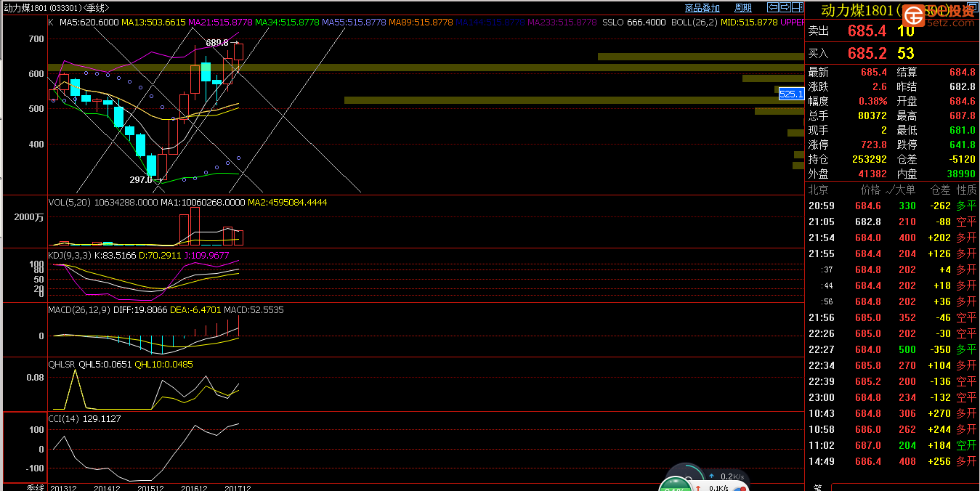980x491 pixels.
Task: Click the blue 525.1 price axis marker
Action: (x=791, y=94)
